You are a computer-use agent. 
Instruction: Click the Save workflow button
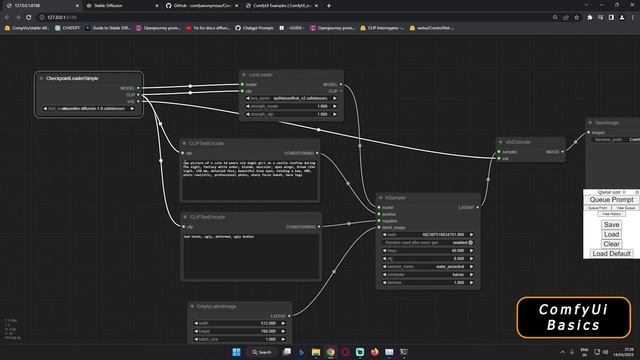coord(611,224)
